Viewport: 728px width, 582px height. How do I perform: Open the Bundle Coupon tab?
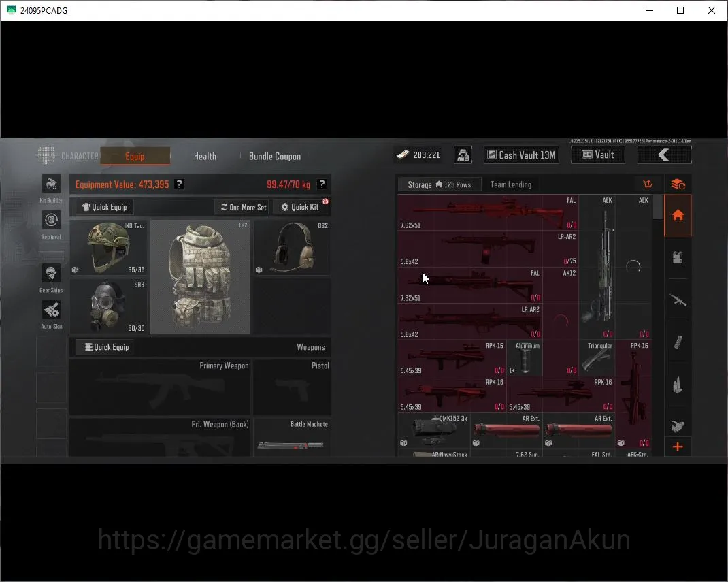(x=275, y=156)
